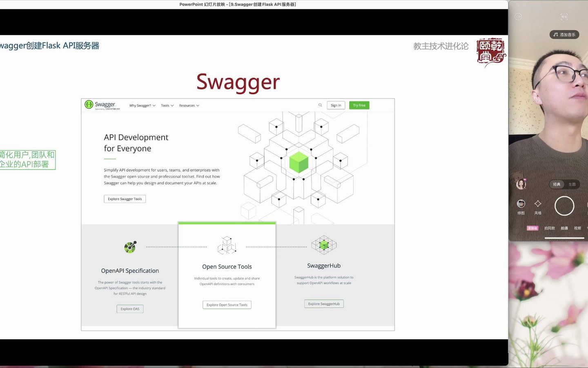Click the Open Source Tools cubes icon

(x=227, y=245)
